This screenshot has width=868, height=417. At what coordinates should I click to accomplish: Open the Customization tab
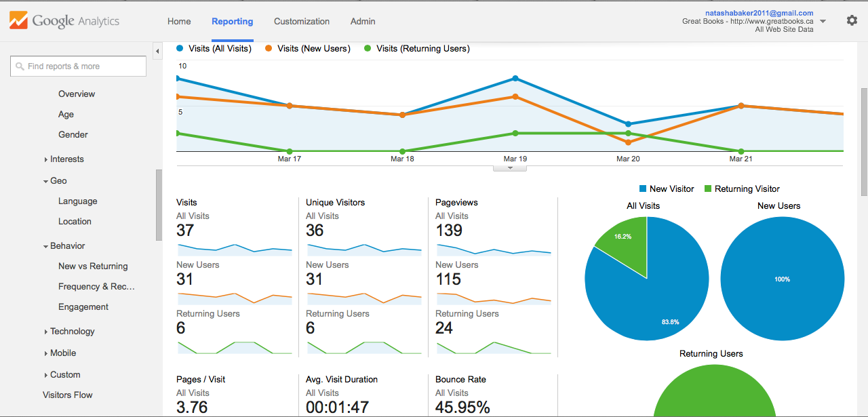click(302, 22)
